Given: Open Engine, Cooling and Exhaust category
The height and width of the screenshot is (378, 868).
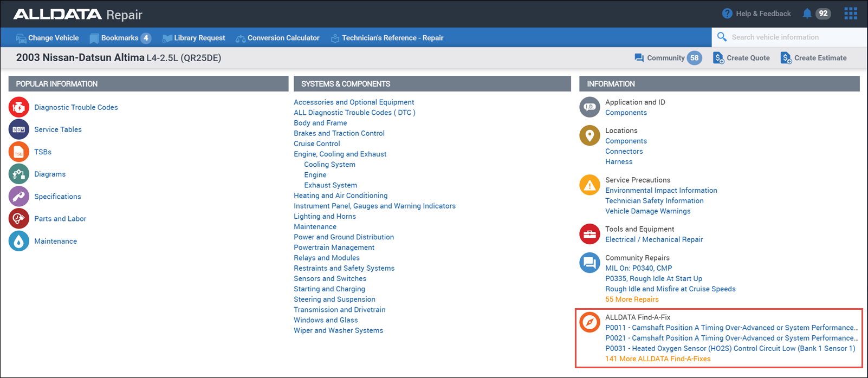Looking at the screenshot, I should tap(340, 154).
